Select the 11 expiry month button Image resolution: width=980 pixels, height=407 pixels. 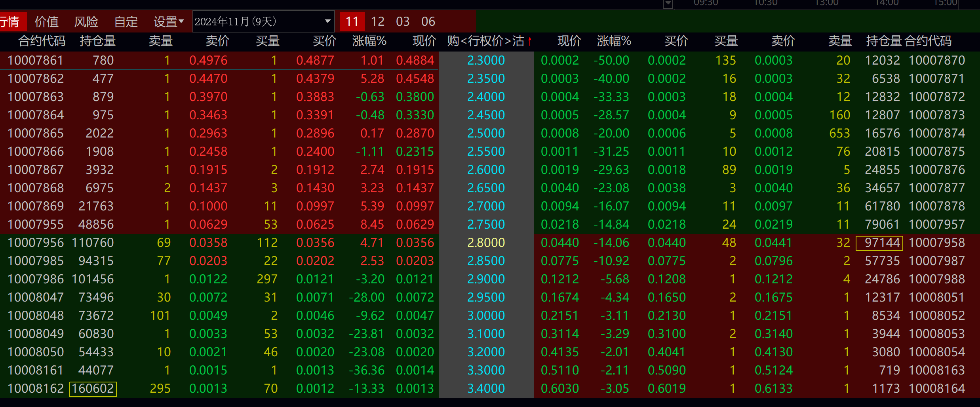pyautogui.click(x=352, y=21)
